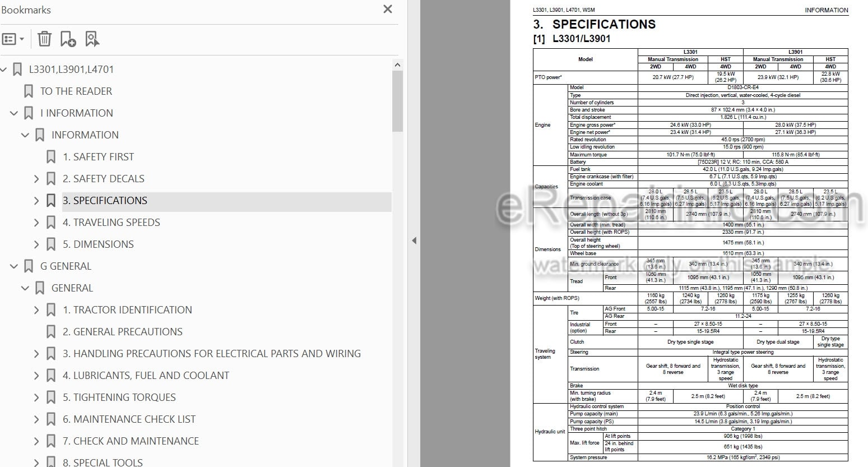Screen dimensions: 868x467
Task: Click the D1803-CR-E4 engine model cell
Action: click(x=743, y=87)
